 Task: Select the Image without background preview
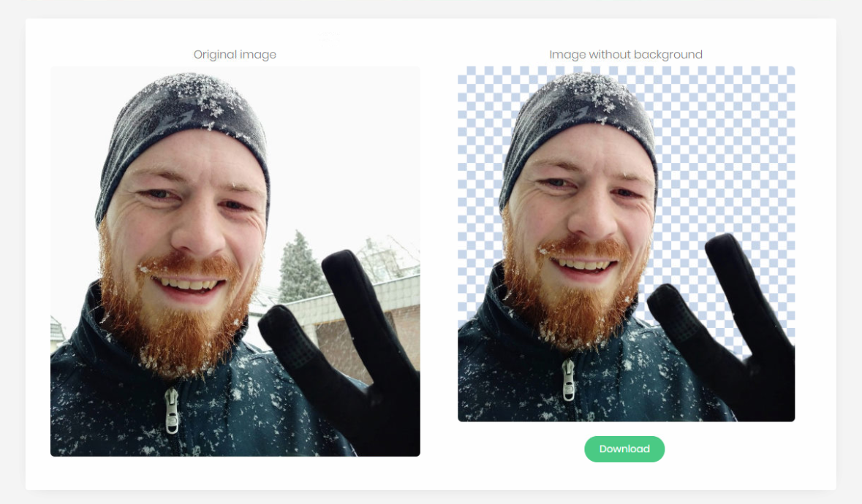(x=626, y=244)
